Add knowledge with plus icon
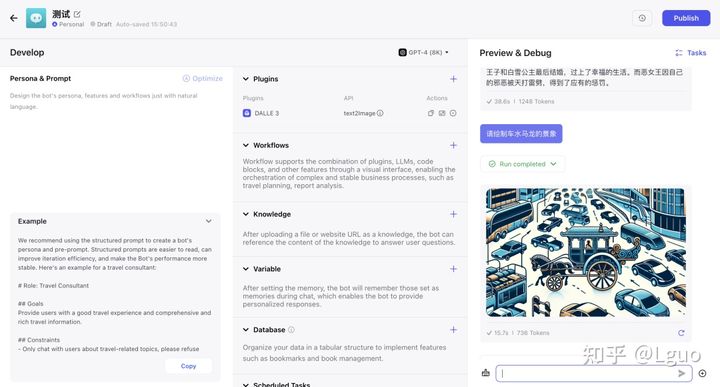 coord(453,214)
